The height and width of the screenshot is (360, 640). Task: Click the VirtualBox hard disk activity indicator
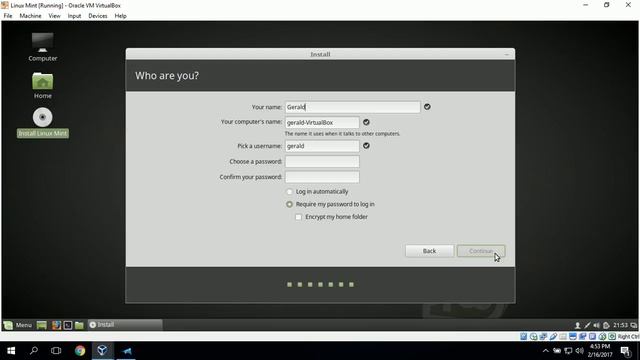pos(524,337)
